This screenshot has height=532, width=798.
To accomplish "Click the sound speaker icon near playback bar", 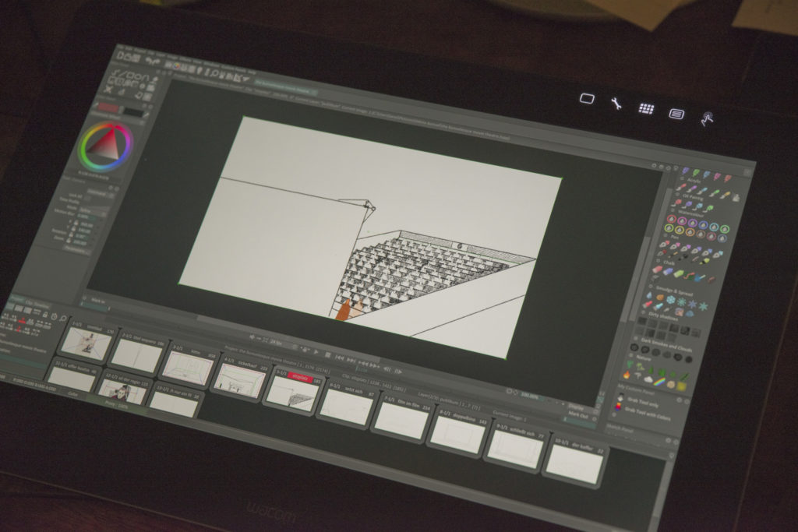I will click(x=252, y=337).
